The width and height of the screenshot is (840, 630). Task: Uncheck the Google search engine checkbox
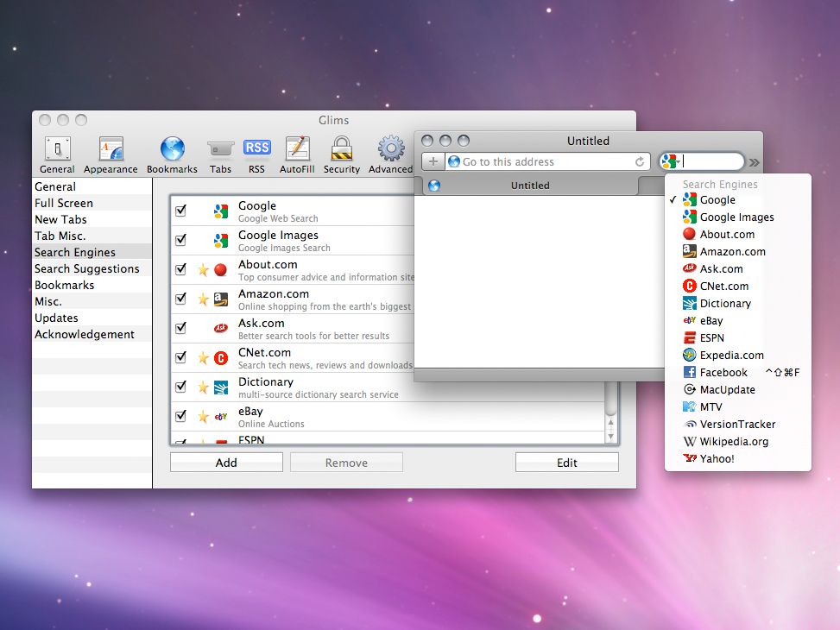click(181, 210)
